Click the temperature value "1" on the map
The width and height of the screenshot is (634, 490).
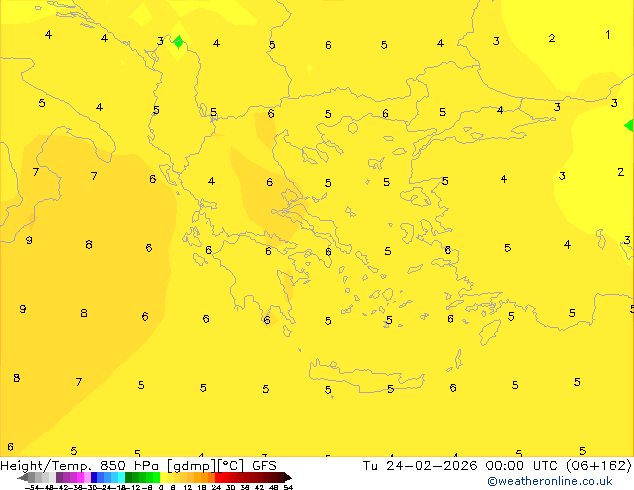(607, 35)
